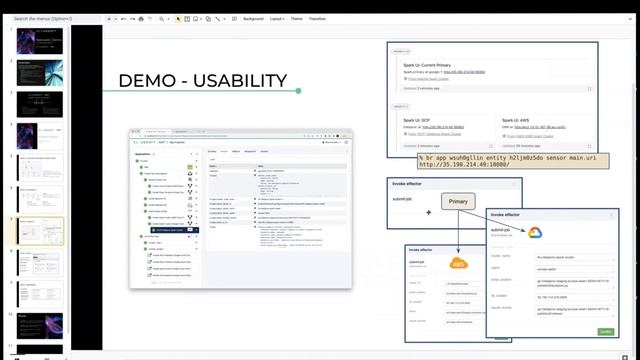Select the highlighted slide 7 thumbnail
The width and height of the screenshot is (640, 360).
pyautogui.click(x=40, y=231)
